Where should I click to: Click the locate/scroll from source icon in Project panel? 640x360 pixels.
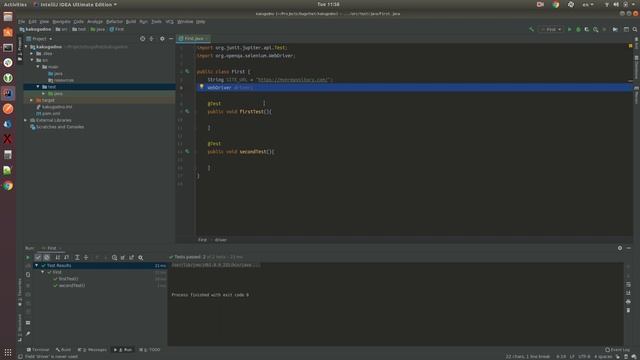click(x=142, y=39)
